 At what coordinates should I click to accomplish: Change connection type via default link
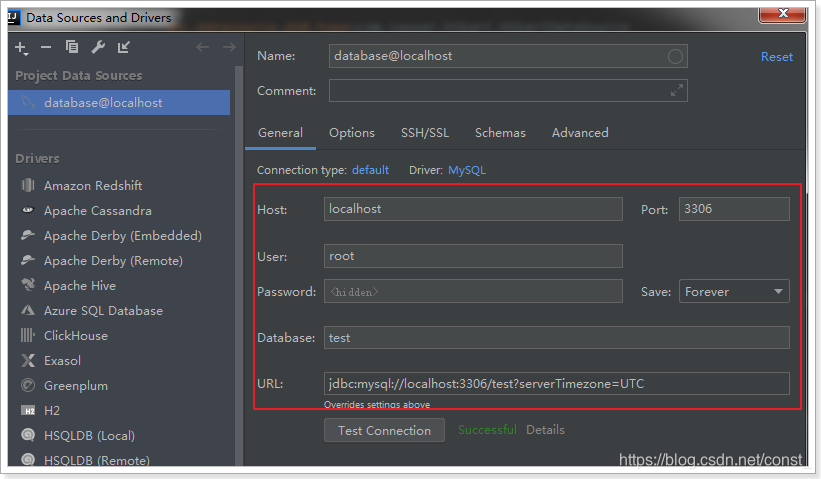(370, 170)
